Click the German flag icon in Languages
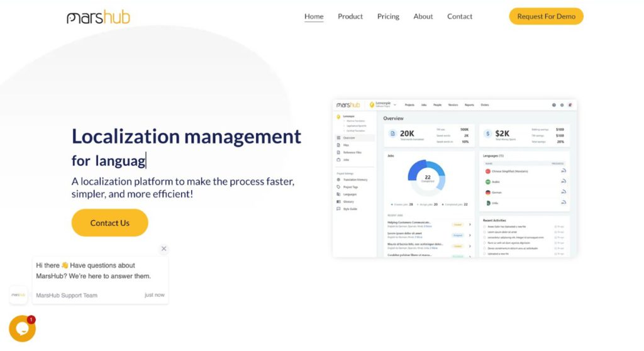The width and height of the screenshot is (644, 351). point(488,192)
